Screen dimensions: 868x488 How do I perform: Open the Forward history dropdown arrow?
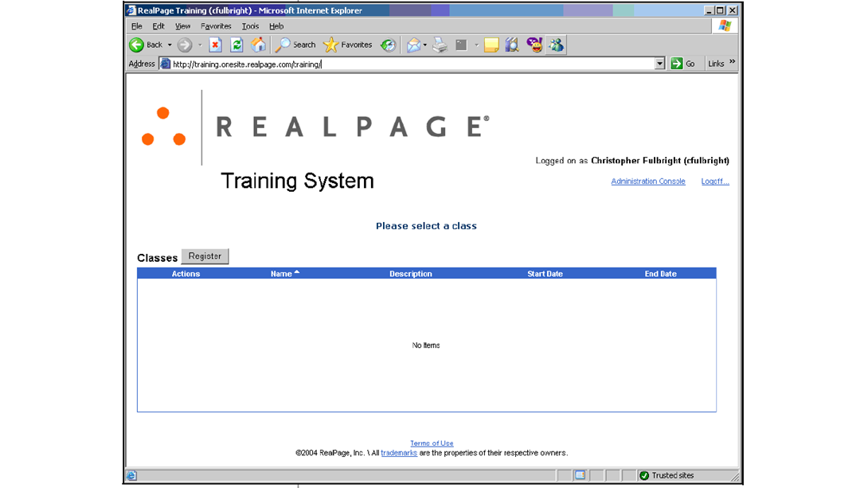pos(200,45)
